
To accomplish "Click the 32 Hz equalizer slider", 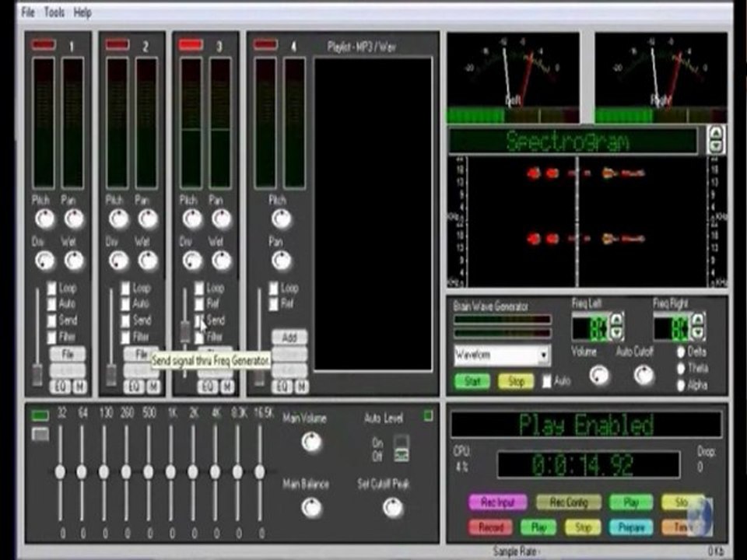I will click(x=60, y=472).
